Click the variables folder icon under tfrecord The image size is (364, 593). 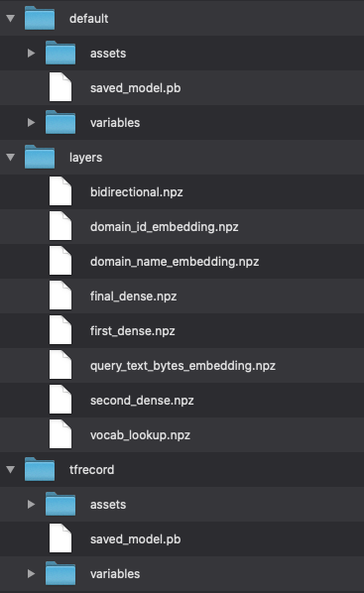[x=61, y=573]
